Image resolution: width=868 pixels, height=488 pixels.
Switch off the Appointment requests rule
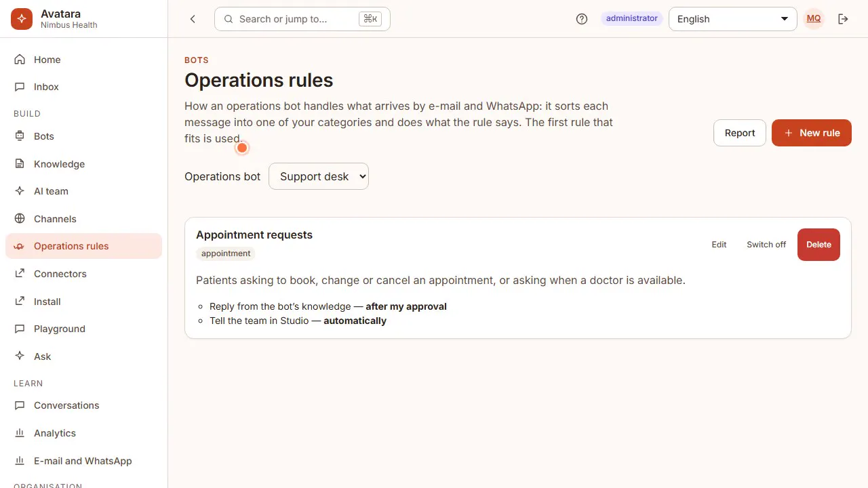click(x=766, y=245)
